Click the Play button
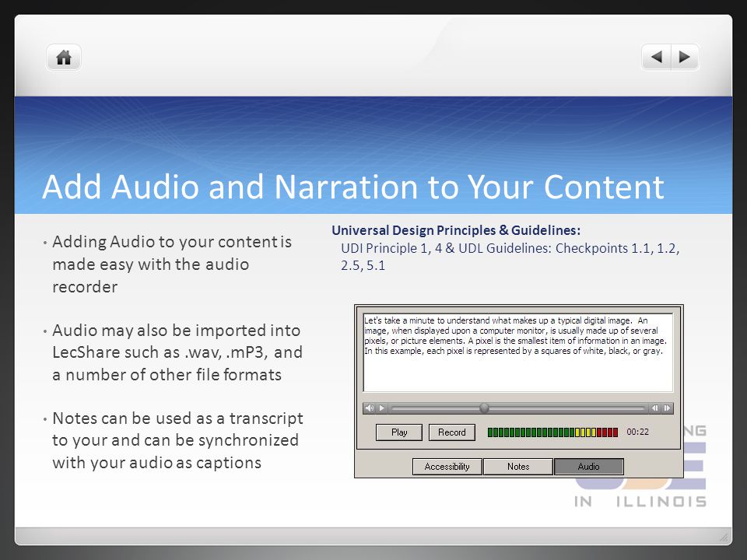747x560 pixels. 398,432
